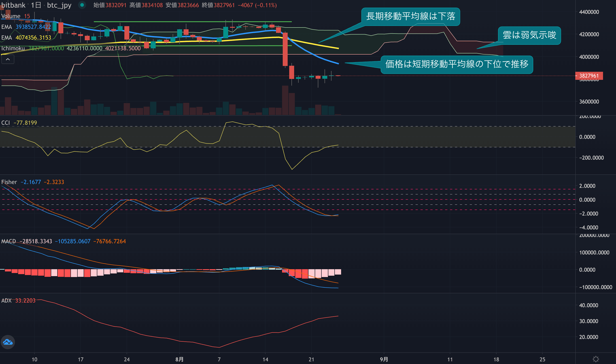Select the Volume indicator legend
The width and height of the screenshot is (616, 364).
pos(11,16)
